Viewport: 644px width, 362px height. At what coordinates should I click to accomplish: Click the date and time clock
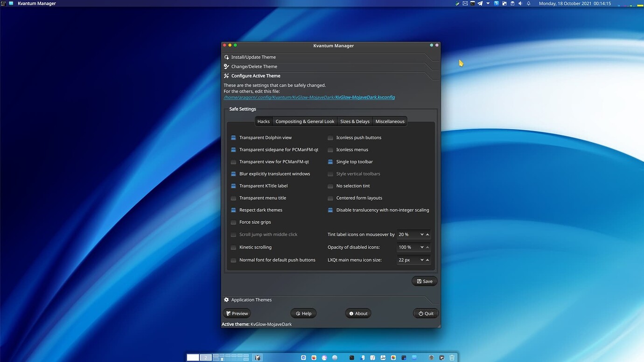tap(574, 3)
